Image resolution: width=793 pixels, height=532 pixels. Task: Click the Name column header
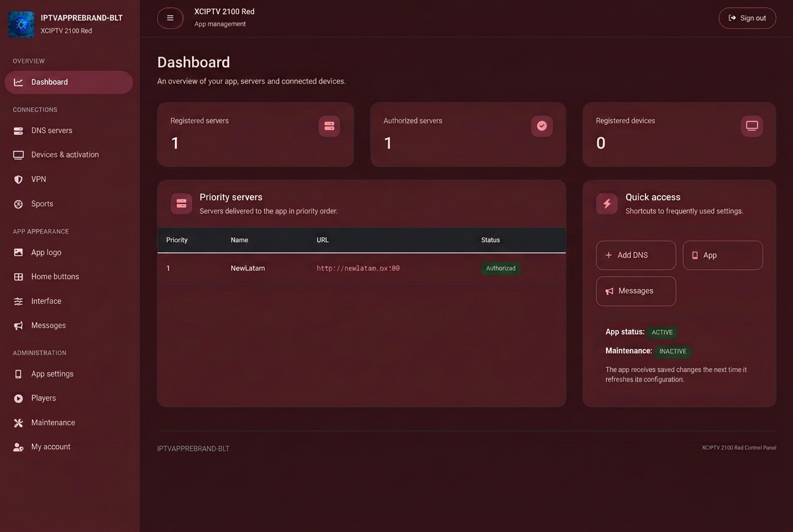(x=240, y=240)
